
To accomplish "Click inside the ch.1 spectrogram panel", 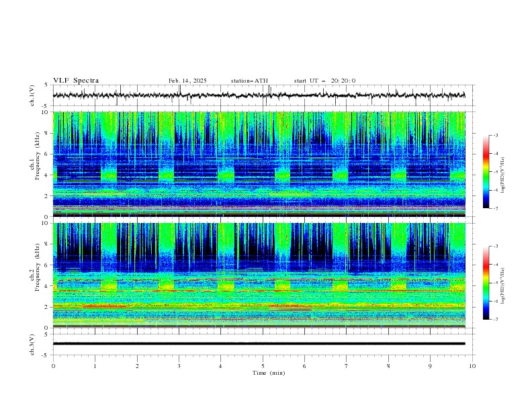I will coord(259,164).
